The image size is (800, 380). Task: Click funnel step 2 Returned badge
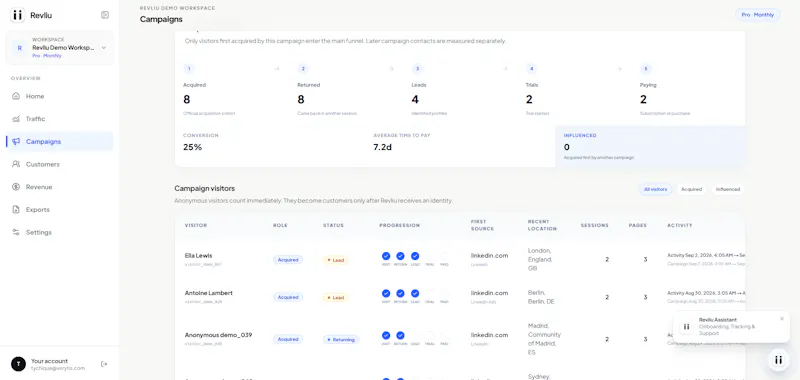coord(303,69)
